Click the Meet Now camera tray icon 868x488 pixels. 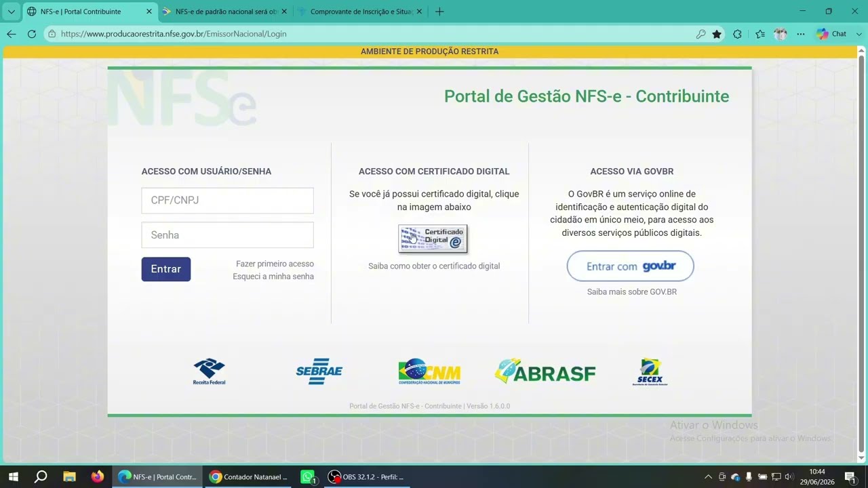coord(722,477)
